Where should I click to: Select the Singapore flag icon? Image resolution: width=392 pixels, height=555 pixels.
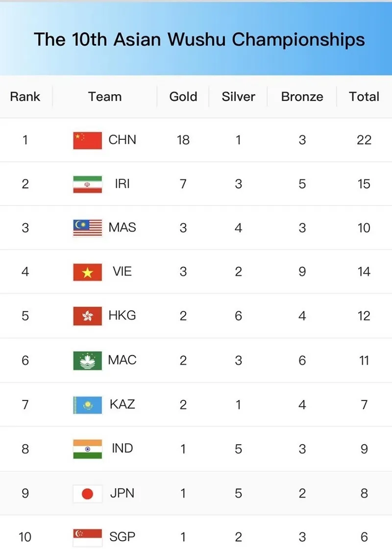pos(87,537)
